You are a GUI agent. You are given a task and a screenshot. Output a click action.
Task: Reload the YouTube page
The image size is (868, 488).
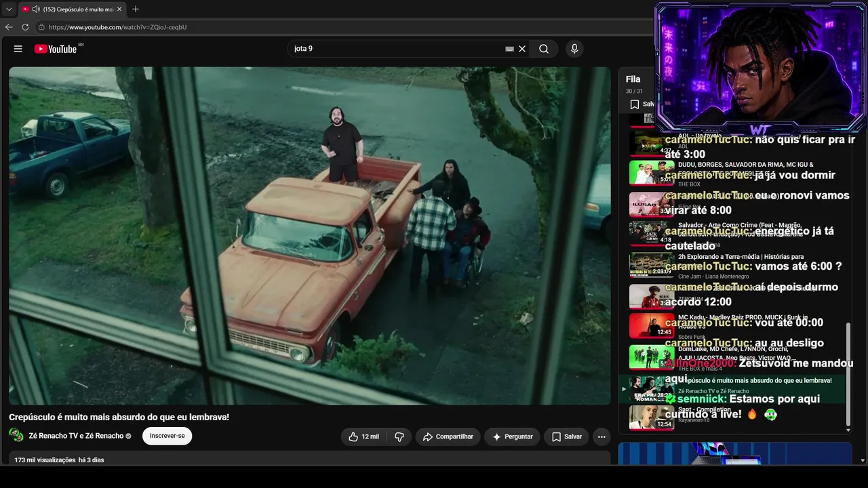point(25,27)
